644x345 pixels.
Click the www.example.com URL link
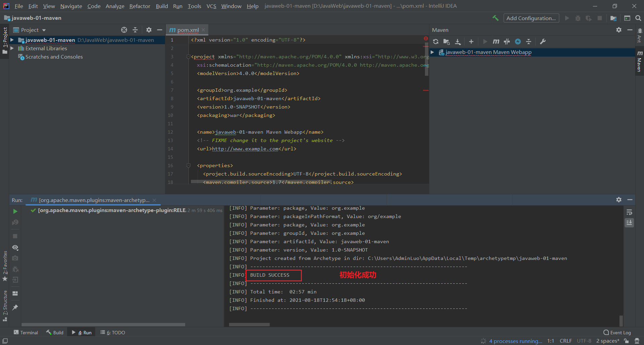click(245, 149)
